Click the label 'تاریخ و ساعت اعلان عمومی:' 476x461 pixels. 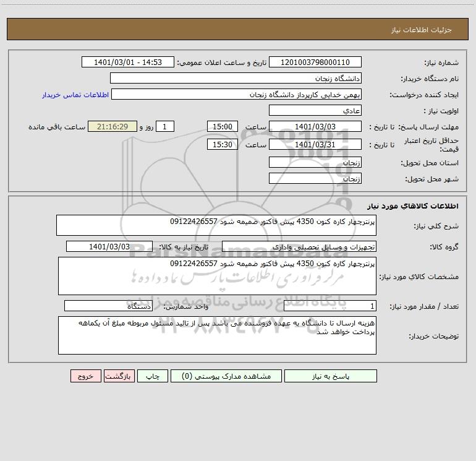pos(222,62)
